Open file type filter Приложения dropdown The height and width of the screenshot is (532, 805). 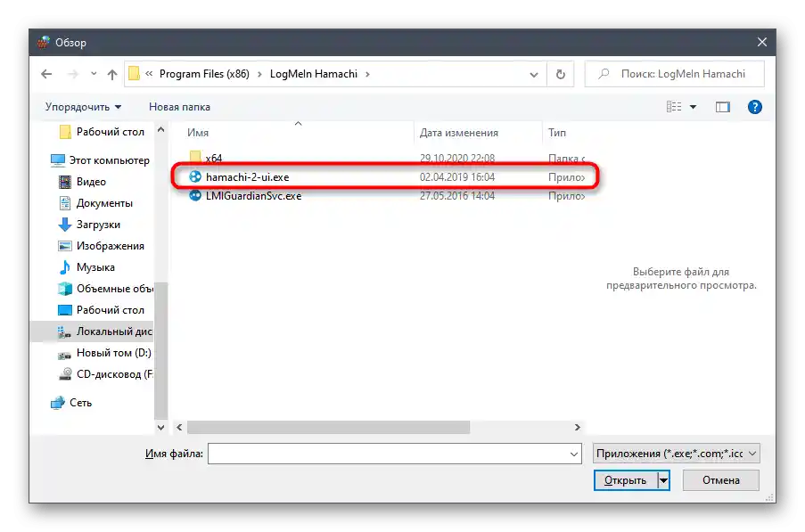[x=676, y=454]
